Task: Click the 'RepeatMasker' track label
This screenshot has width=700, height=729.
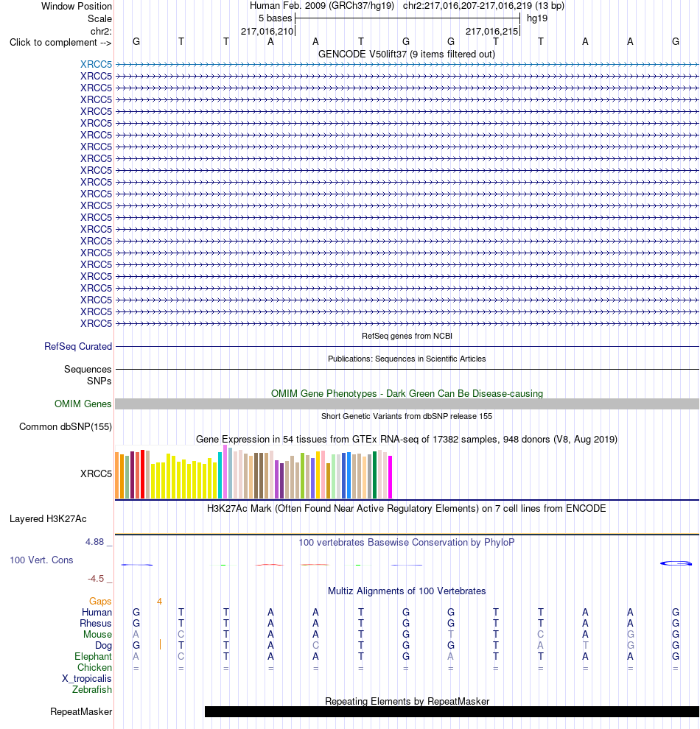Action: (81, 712)
